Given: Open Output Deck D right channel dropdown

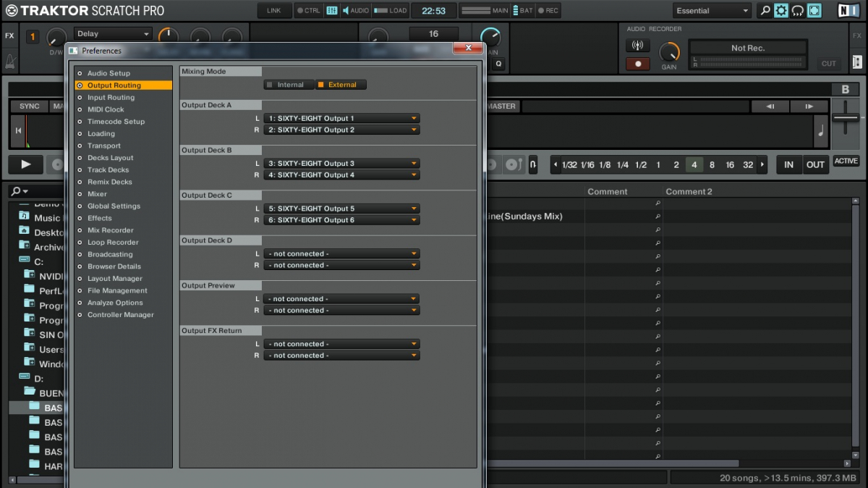Looking at the screenshot, I should coord(341,266).
